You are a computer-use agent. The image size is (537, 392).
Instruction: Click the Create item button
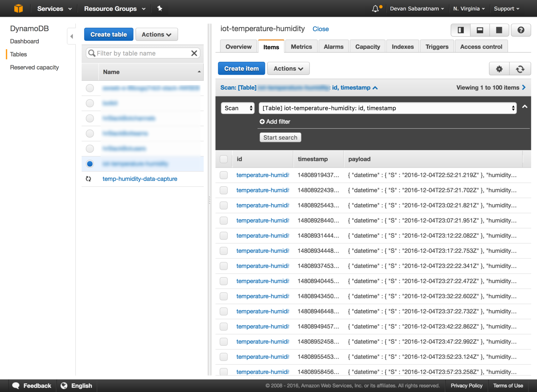point(241,69)
